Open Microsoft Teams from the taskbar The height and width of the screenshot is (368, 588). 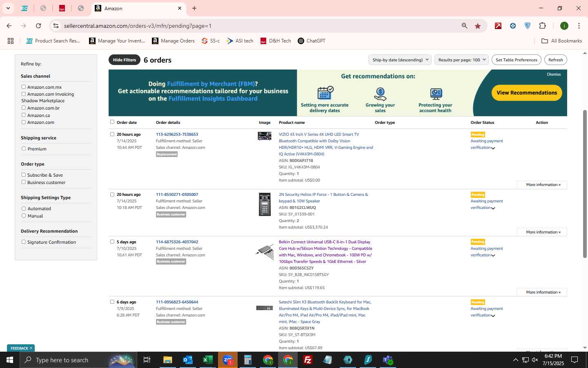[x=388, y=360]
